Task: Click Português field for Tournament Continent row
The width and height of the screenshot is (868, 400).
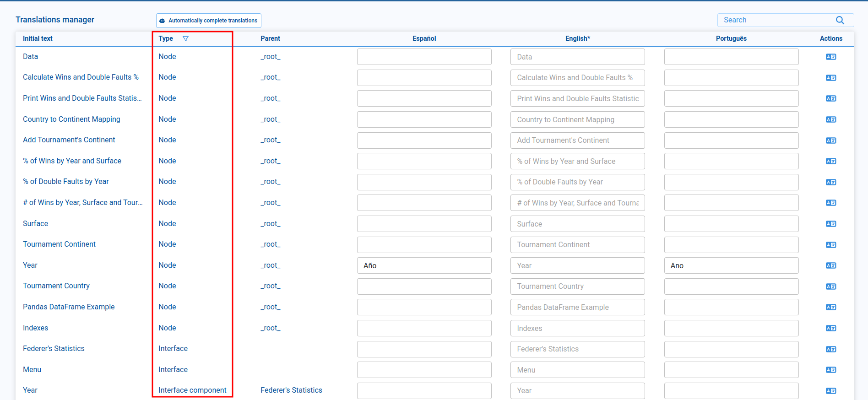Action: coord(731,245)
